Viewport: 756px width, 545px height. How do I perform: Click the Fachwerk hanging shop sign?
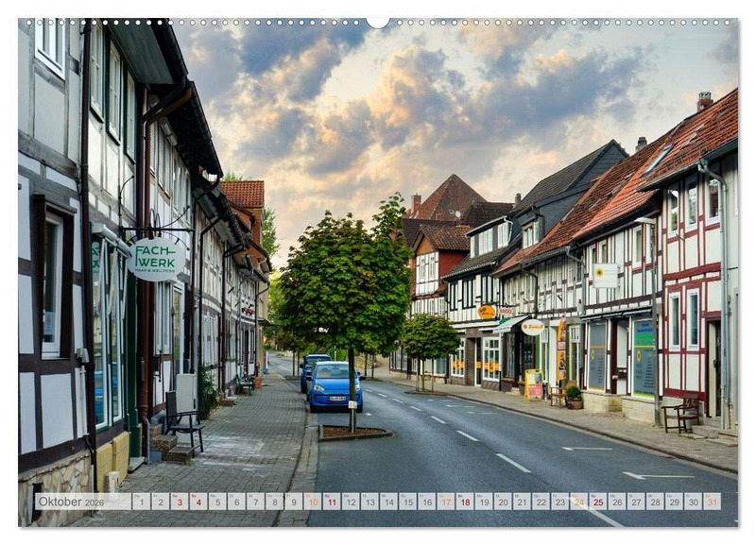(155, 259)
